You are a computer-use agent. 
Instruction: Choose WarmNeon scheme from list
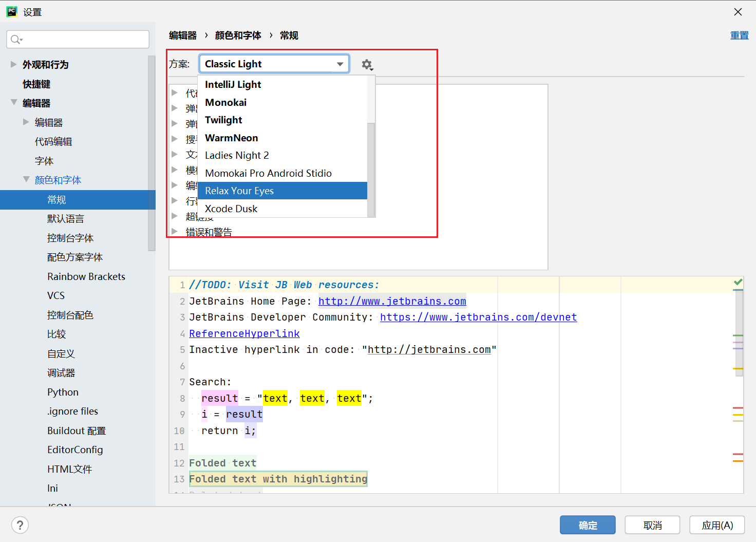pos(282,138)
